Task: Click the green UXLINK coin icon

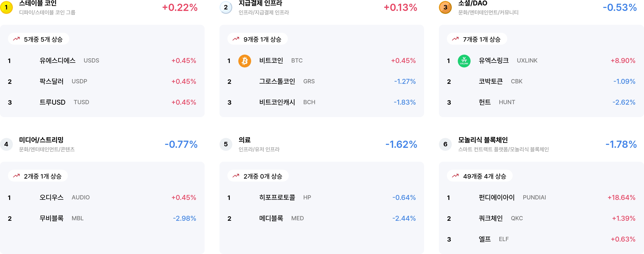Action: pyautogui.click(x=464, y=61)
